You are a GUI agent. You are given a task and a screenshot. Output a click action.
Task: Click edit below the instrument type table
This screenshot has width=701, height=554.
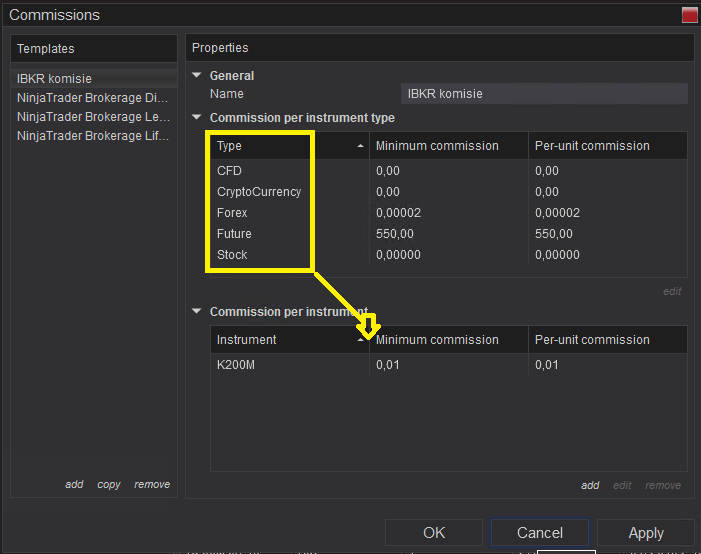(x=672, y=292)
